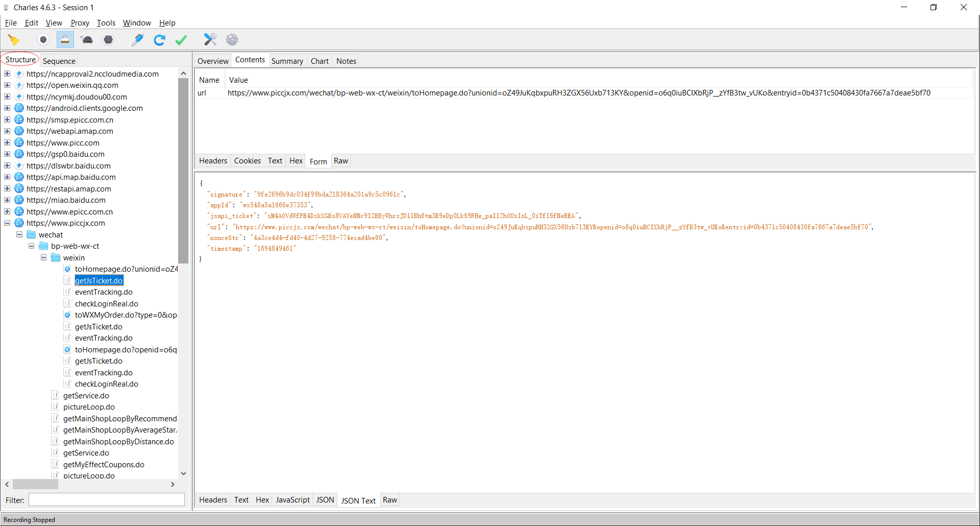Expand the www.epicc.com.cn host node

click(x=7, y=212)
